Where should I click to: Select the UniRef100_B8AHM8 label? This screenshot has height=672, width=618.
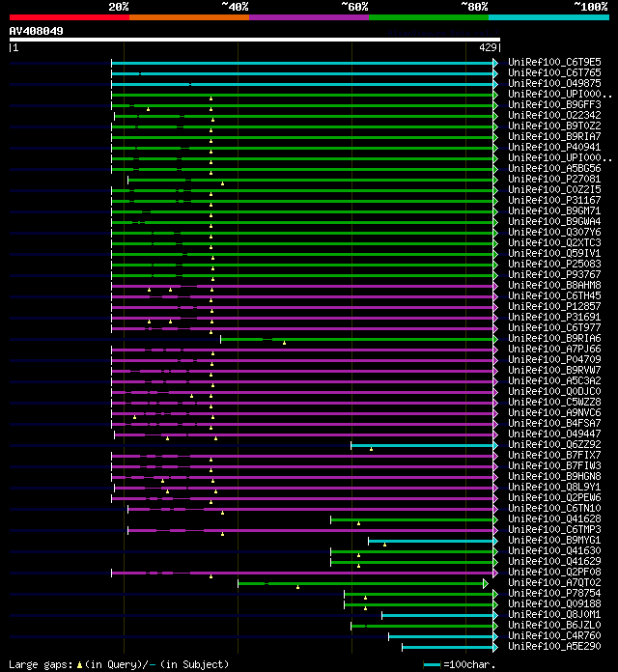(x=554, y=285)
